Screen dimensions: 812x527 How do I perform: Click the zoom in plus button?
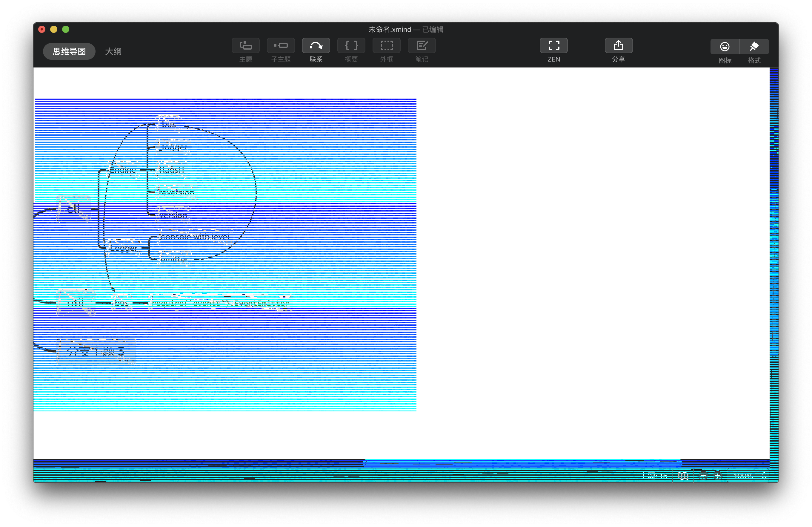click(x=717, y=475)
